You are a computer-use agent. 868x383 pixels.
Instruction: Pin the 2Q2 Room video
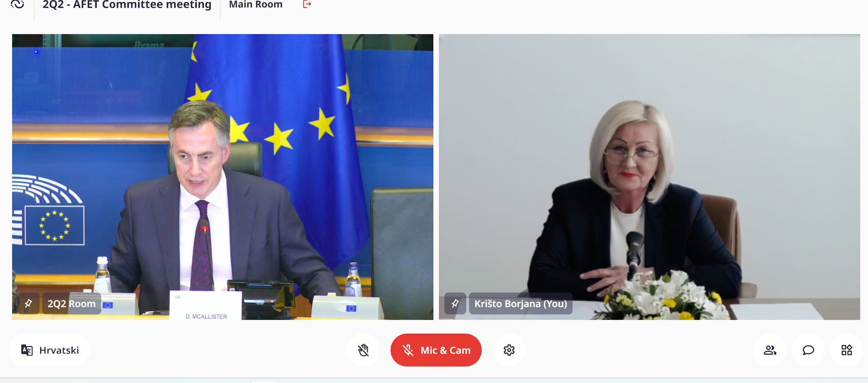(28, 303)
